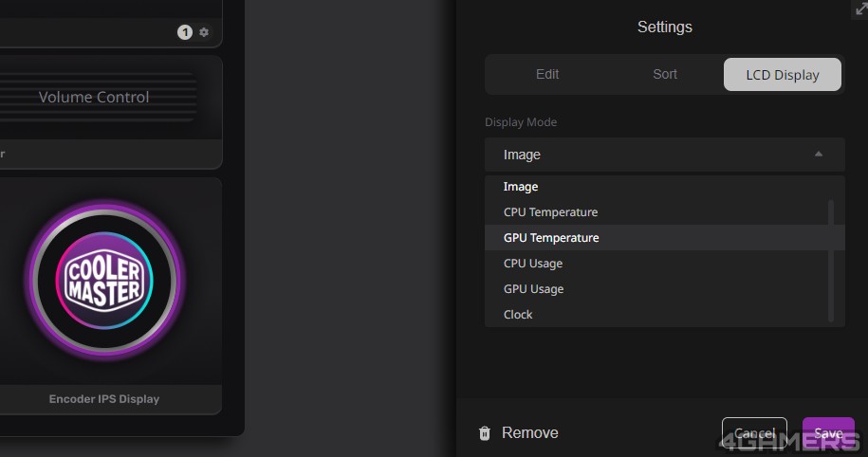Click the expand arrows icon at top right

click(x=860, y=9)
